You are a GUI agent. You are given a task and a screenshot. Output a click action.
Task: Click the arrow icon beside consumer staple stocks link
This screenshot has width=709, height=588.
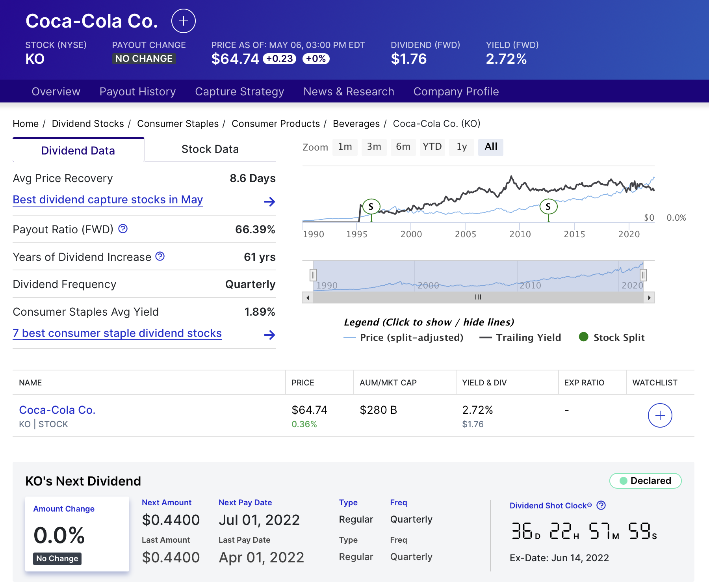point(269,335)
